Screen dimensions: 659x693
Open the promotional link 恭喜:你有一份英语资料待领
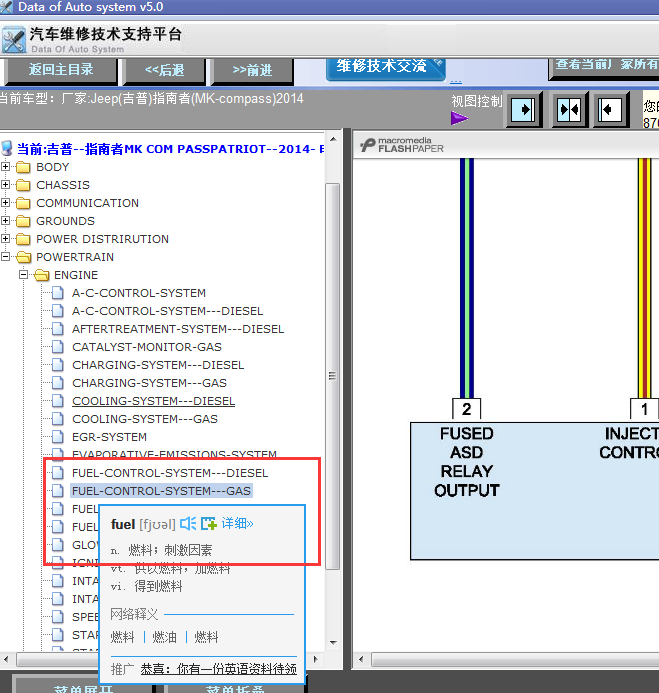pyautogui.click(x=219, y=669)
